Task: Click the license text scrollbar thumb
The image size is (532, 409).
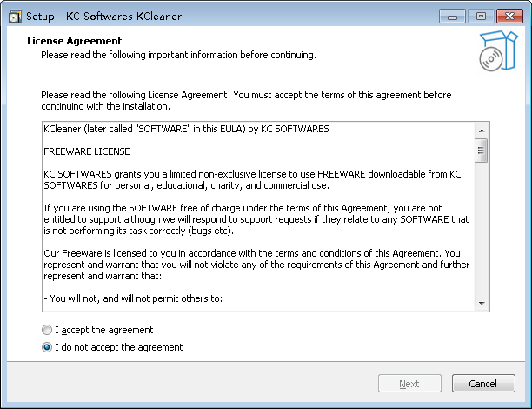Action: point(480,151)
